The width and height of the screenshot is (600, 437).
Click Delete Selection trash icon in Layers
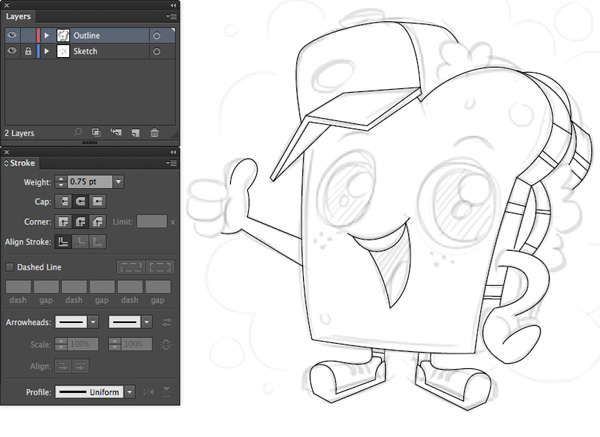(154, 132)
